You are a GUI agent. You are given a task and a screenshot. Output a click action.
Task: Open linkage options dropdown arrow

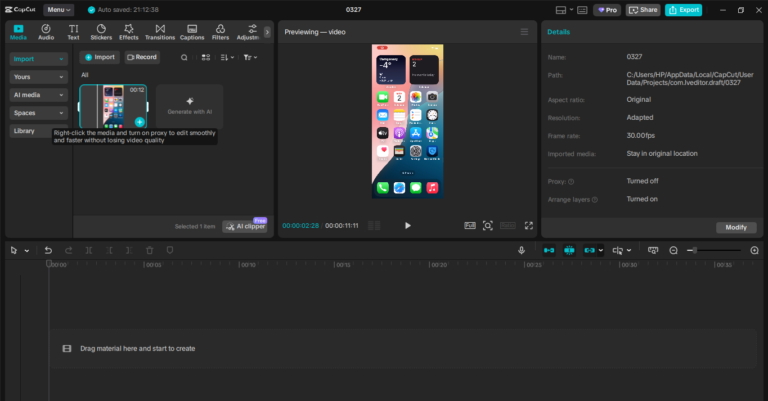[x=600, y=251]
